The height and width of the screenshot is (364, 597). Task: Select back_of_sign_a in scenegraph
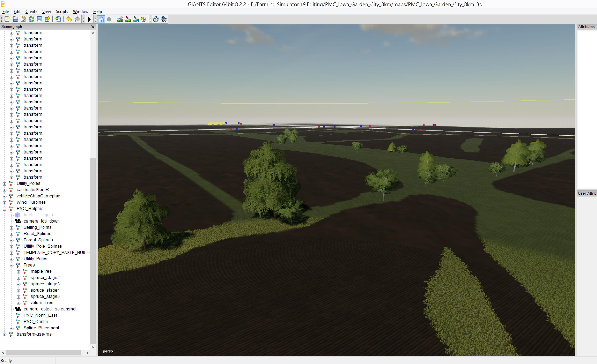point(39,215)
